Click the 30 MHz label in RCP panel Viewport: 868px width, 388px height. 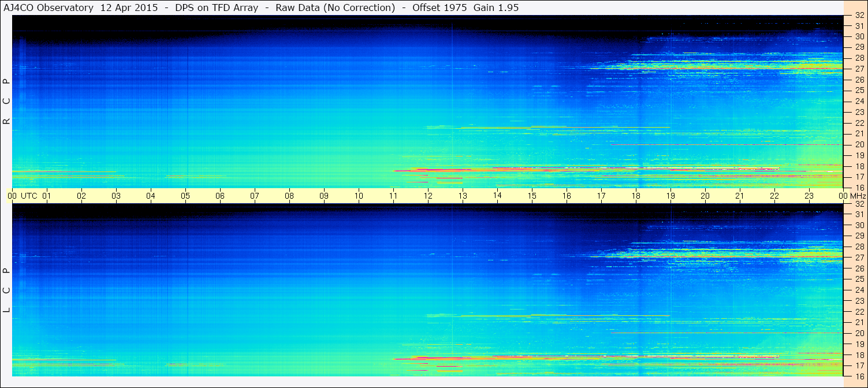[x=859, y=36]
